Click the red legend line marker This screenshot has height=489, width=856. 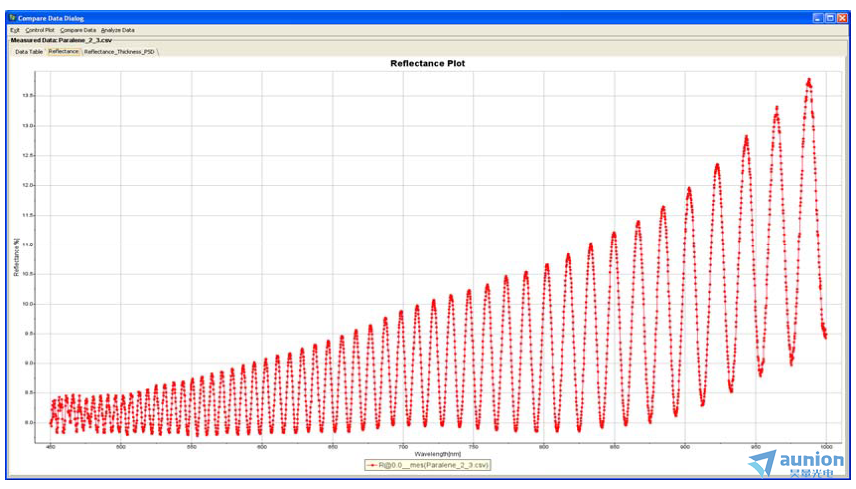[372, 465]
